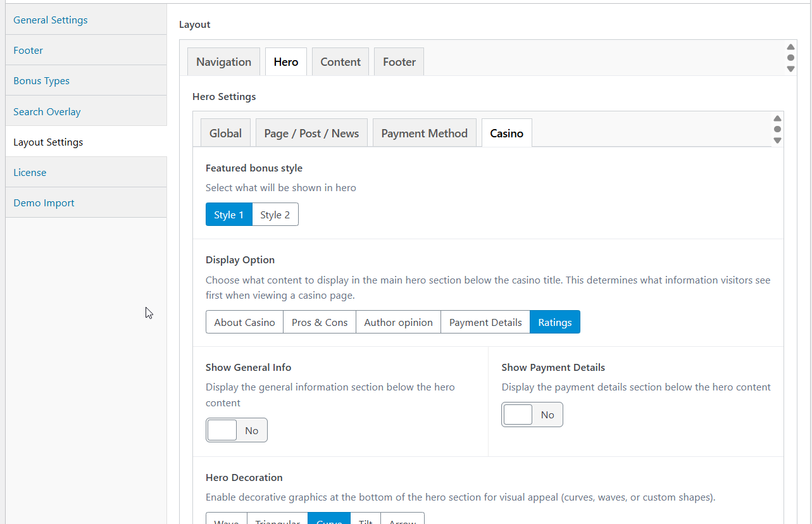The image size is (812, 524).
Task: Click the down arrow in the Hero Settings panel
Action: point(777,140)
